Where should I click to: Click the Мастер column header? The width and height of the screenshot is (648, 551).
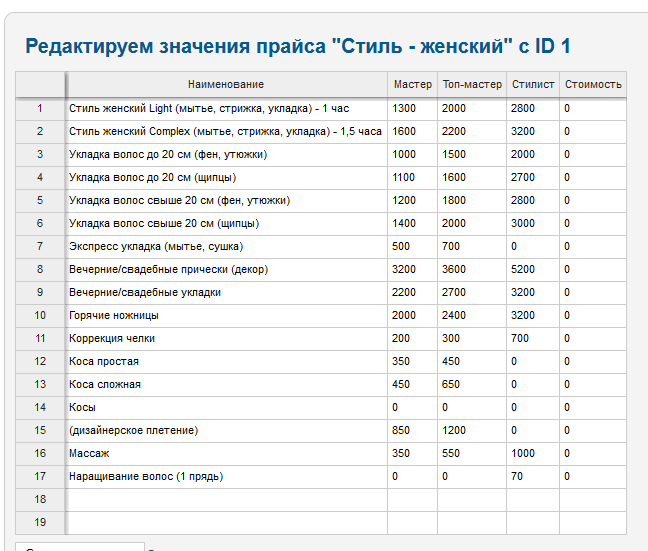click(x=412, y=85)
